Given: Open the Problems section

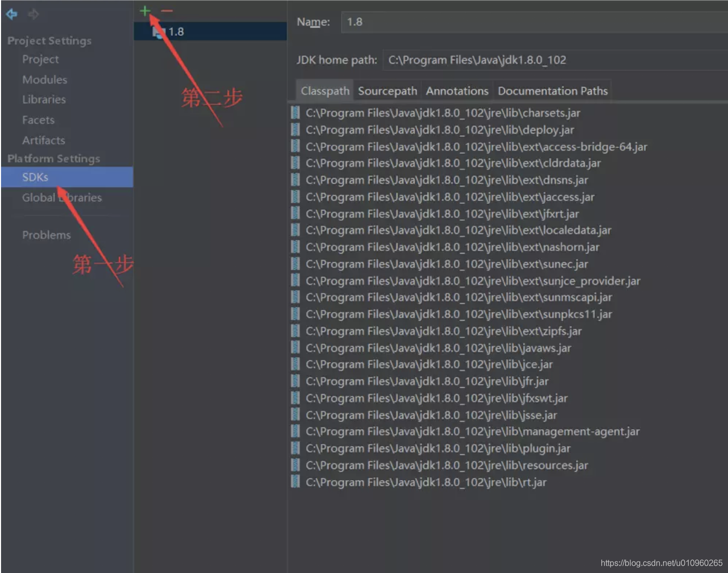Looking at the screenshot, I should click(46, 235).
